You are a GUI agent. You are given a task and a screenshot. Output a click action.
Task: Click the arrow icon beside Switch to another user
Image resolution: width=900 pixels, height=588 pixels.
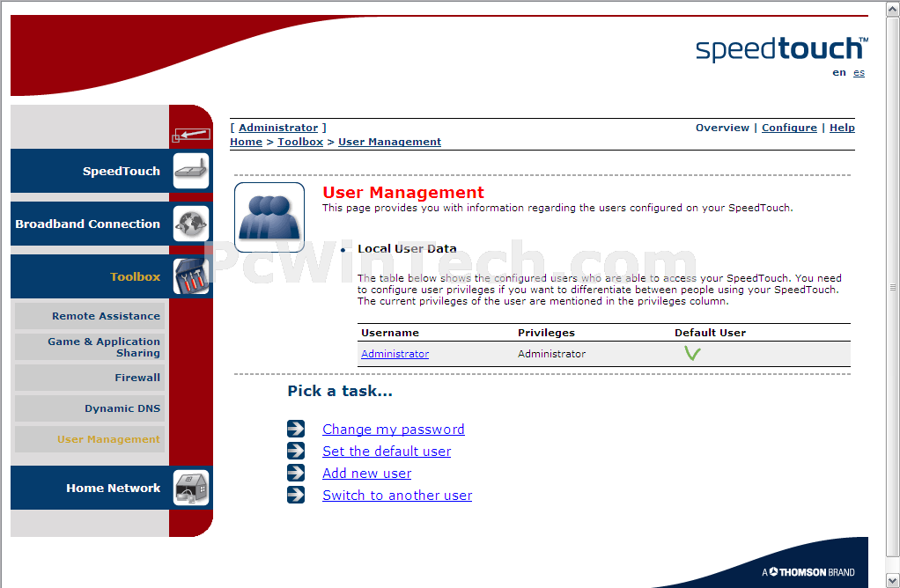tap(296, 495)
